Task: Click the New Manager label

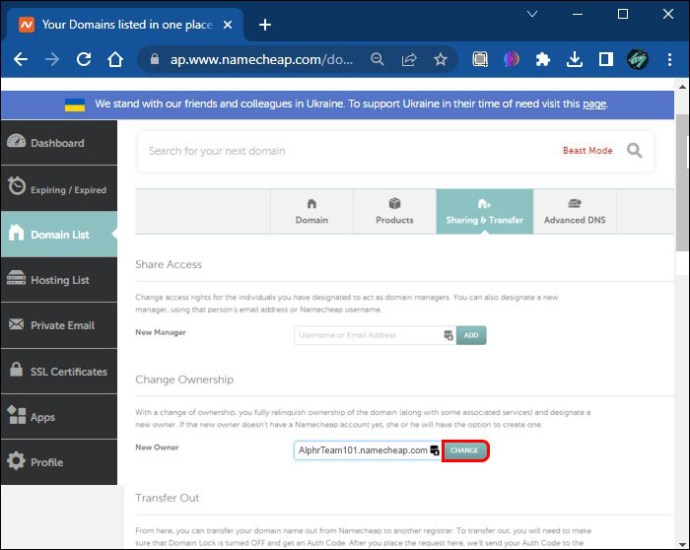Action: [161, 332]
